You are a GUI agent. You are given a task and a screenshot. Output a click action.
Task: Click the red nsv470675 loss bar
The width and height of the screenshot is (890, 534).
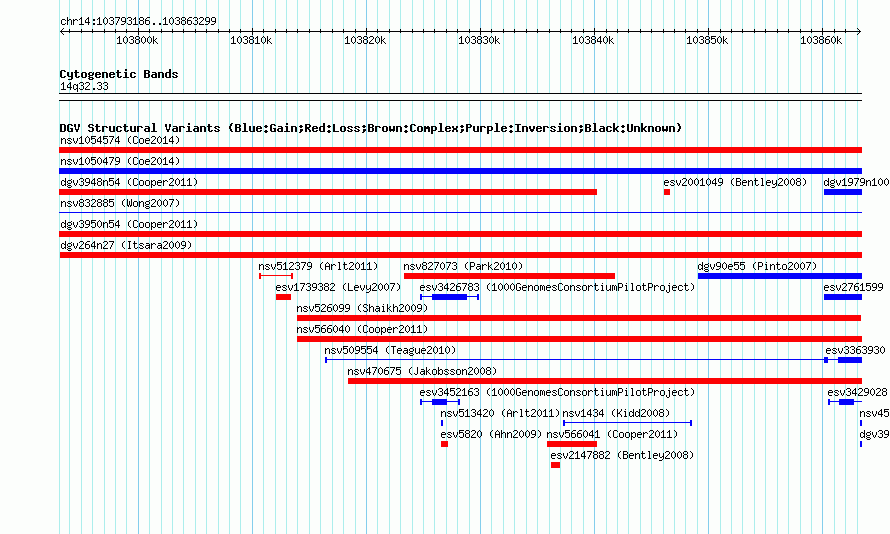coord(605,381)
